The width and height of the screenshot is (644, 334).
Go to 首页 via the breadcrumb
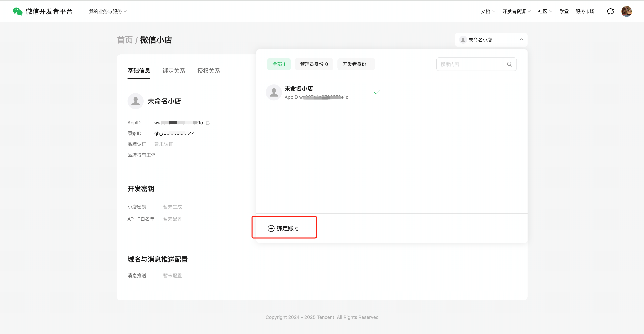click(125, 40)
